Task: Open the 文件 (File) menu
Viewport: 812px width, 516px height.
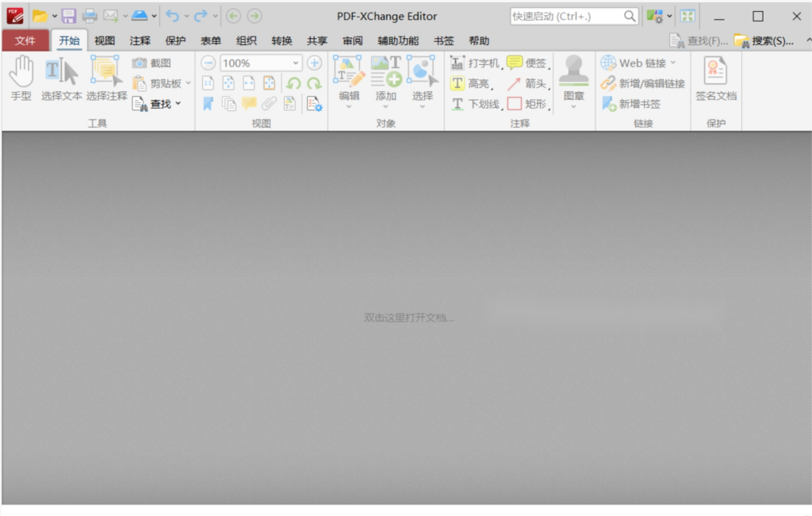Action: (x=25, y=40)
